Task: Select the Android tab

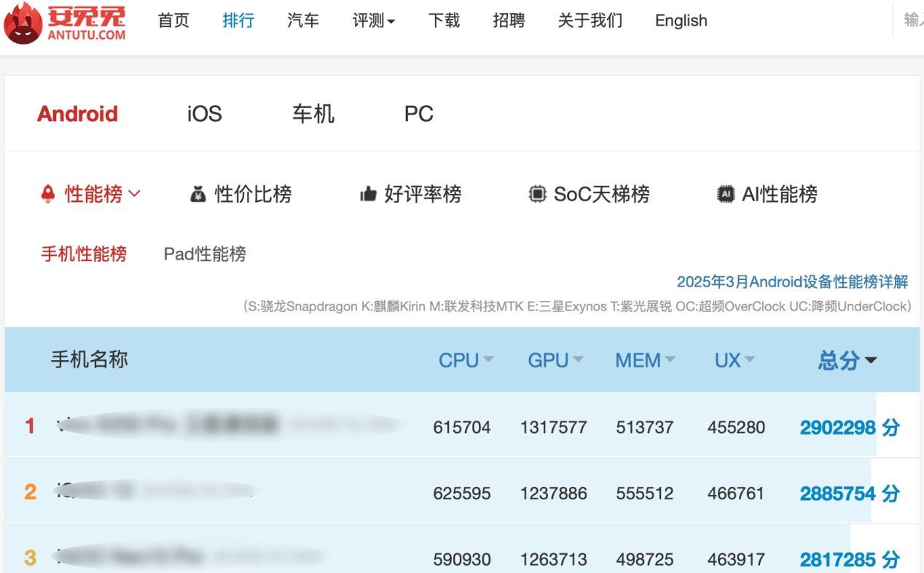Action: point(77,114)
